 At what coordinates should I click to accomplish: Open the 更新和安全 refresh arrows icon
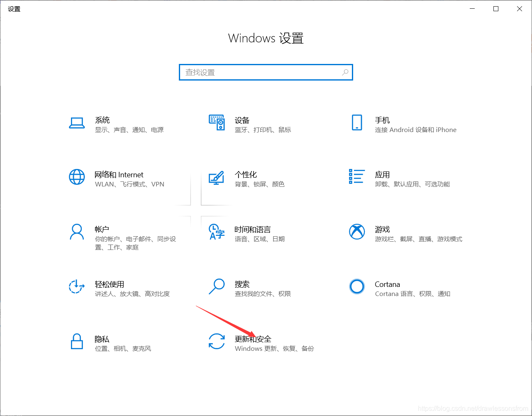[217, 342]
